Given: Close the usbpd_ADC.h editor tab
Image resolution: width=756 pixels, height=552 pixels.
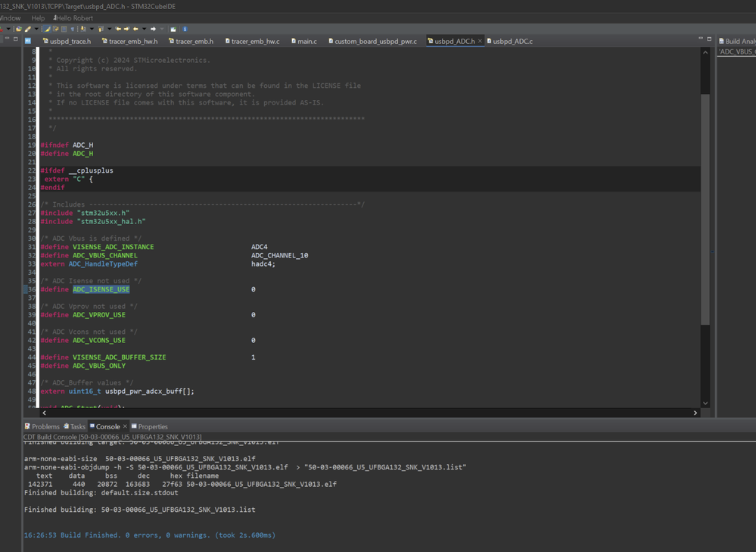Looking at the screenshot, I should click(x=480, y=41).
